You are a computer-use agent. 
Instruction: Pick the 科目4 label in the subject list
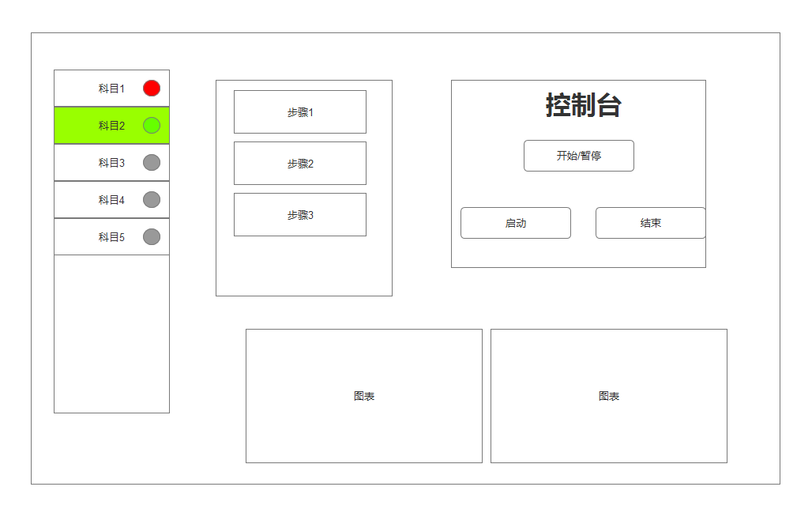[111, 200]
